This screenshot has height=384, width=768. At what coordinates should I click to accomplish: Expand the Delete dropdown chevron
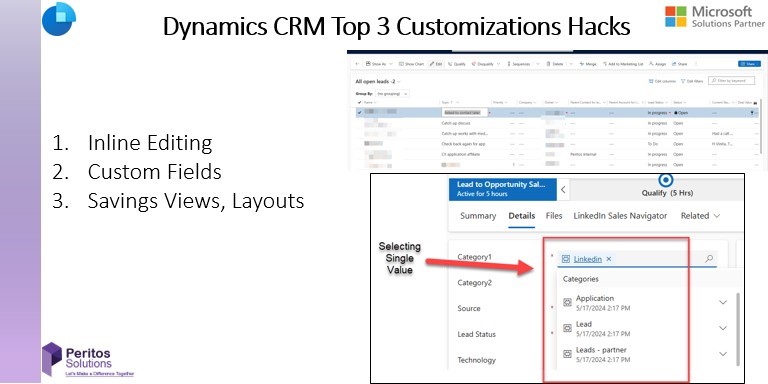(x=571, y=64)
